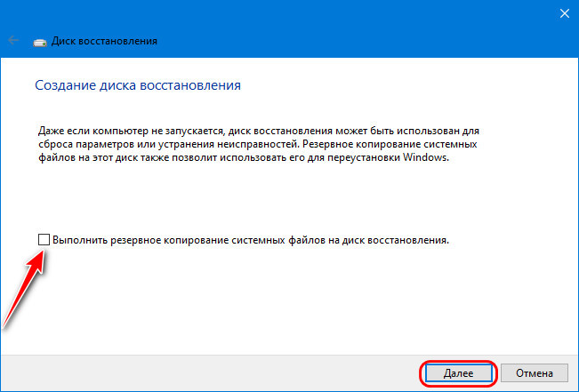
Task: Cancel with the Отмена button
Action: pyautogui.click(x=535, y=373)
